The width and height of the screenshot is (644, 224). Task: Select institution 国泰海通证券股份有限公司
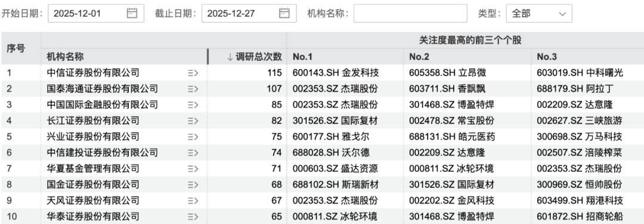click(103, 89)
